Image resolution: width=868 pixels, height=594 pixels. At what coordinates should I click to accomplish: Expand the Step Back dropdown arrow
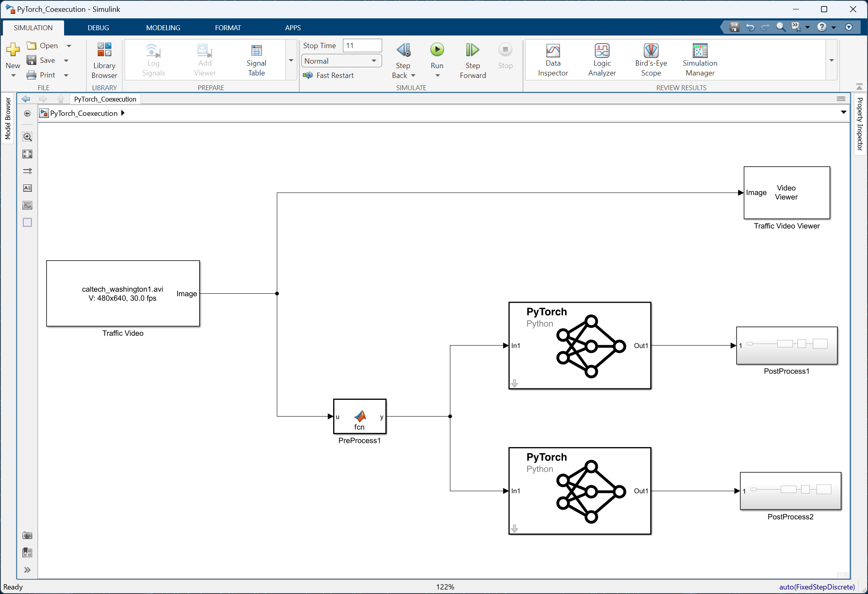[x=413, y=75]
